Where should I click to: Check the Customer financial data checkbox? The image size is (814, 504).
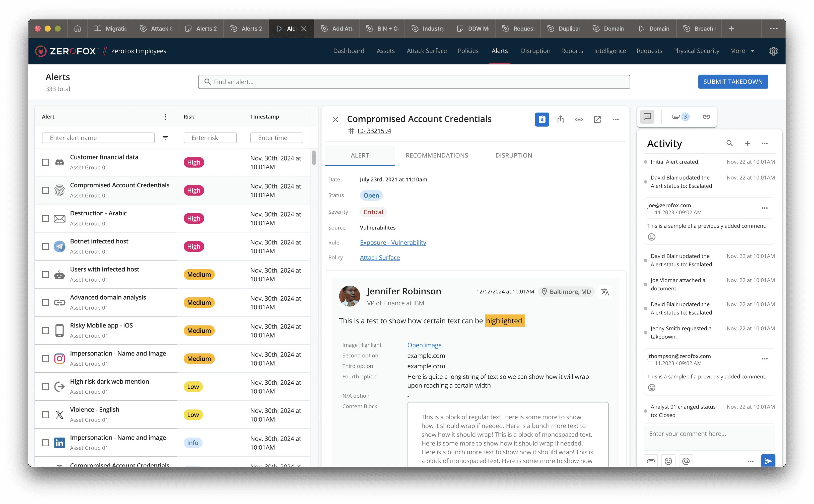[x=46, y=162]
